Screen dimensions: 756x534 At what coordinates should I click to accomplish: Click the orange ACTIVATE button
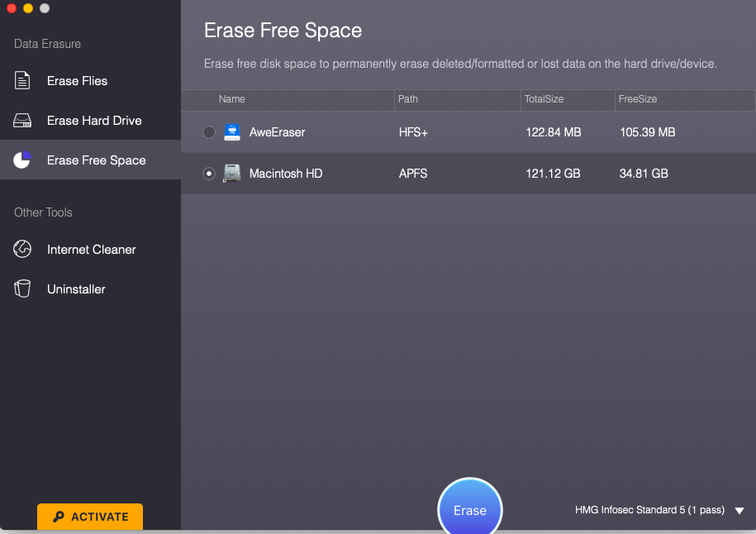point(90,517)
